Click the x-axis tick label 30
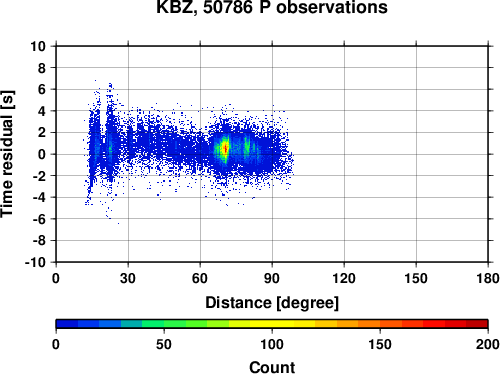Image resolution: width=500 pixels, height=374 pixels. [128, 278]
